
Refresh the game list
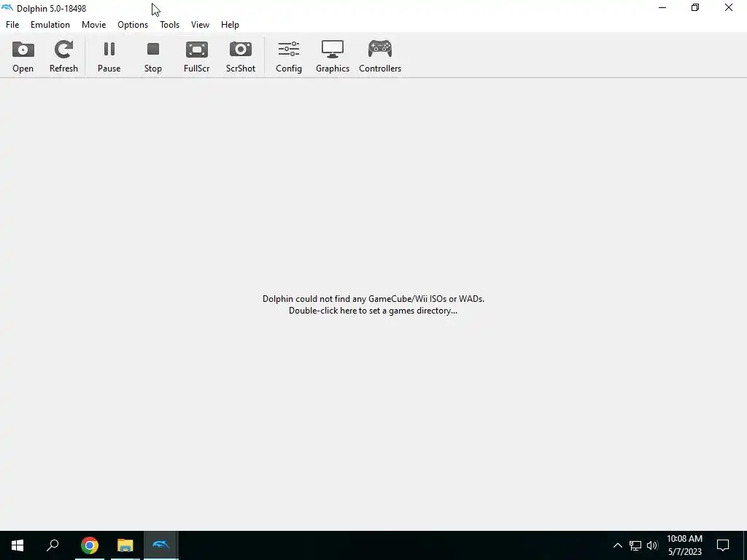tap(63, 56)
